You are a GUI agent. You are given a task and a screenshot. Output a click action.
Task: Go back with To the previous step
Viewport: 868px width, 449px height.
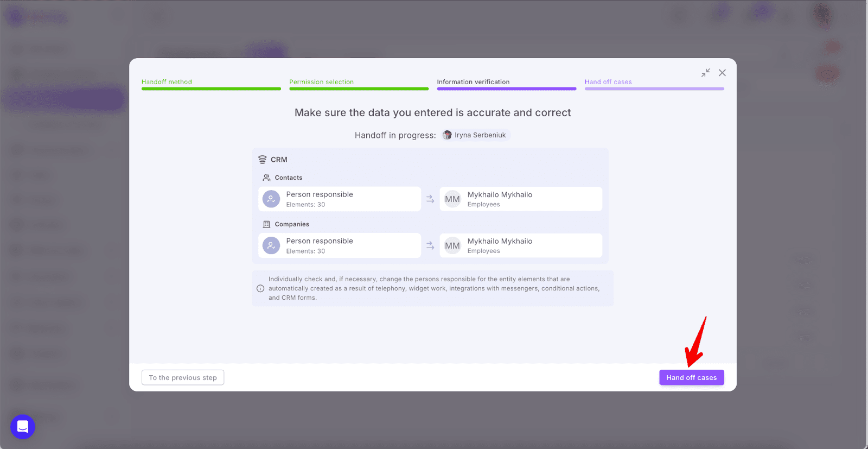click(183, 377)
